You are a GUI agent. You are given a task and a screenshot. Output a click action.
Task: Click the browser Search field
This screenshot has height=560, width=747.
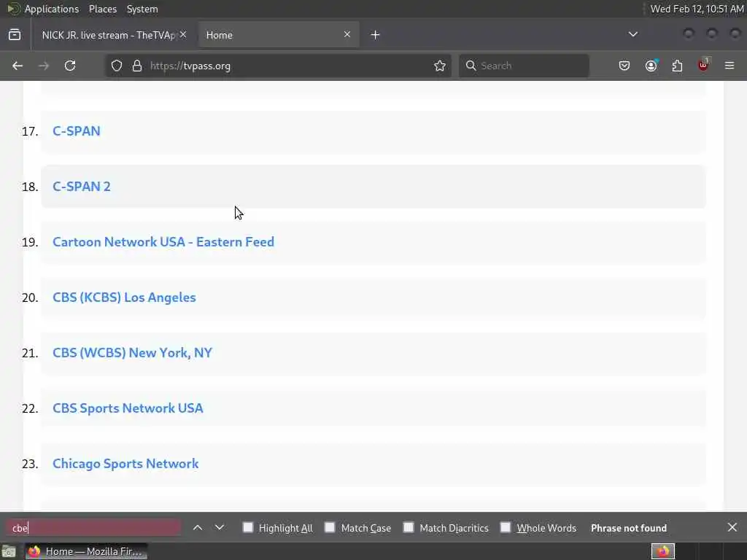click(524, 66)
